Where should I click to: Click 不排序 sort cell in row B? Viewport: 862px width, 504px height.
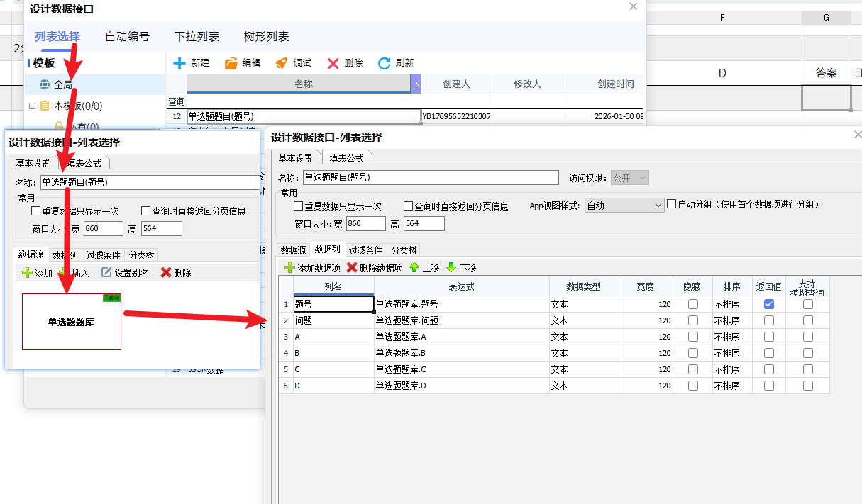(733, 353)
